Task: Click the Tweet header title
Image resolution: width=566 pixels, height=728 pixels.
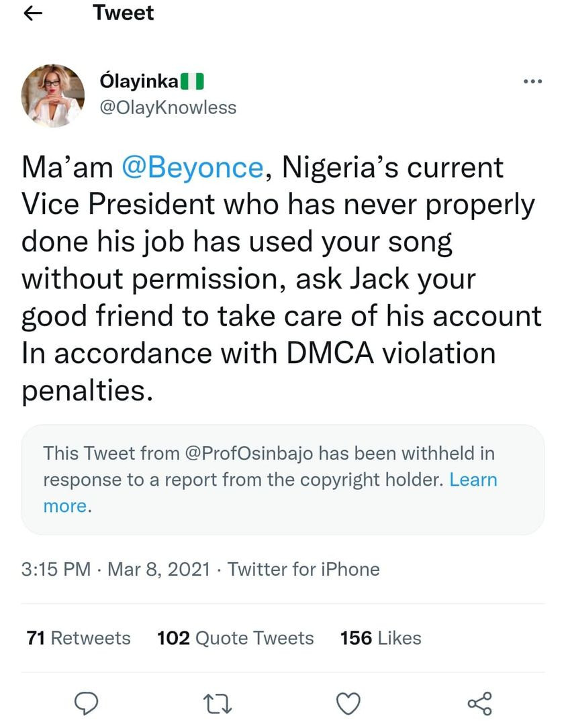Action: coord(124,13)
